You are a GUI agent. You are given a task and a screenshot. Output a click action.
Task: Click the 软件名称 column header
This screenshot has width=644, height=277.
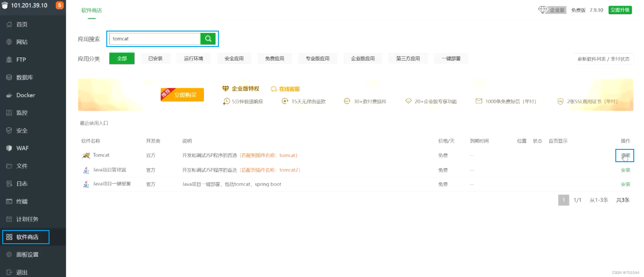click(91, 141)
